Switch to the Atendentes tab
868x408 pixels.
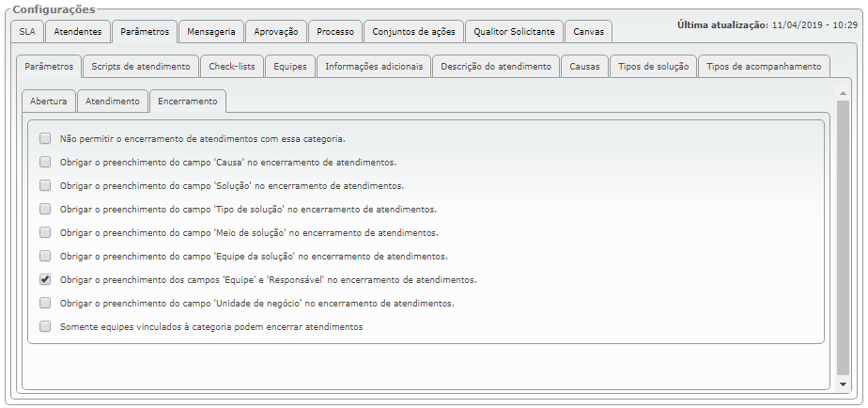78,32
